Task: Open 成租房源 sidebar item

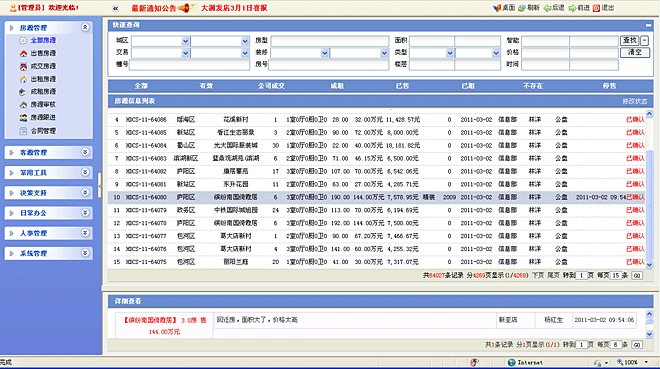Action: [43, 92]
